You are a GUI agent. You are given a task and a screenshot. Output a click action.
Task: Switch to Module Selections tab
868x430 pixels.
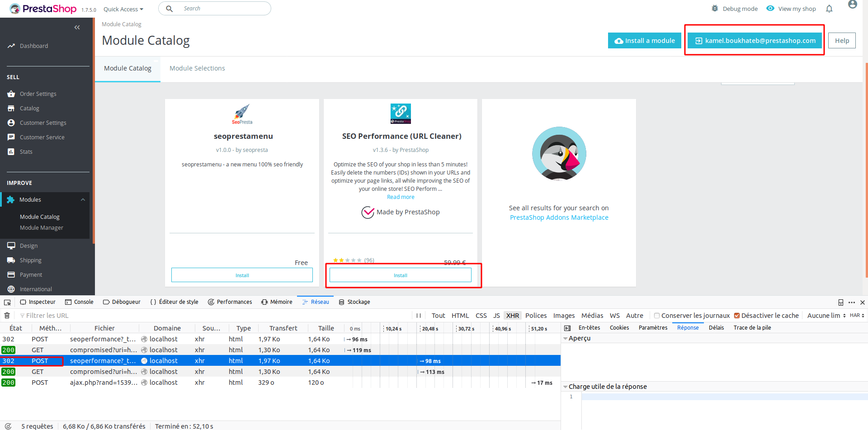click(197, 68)
